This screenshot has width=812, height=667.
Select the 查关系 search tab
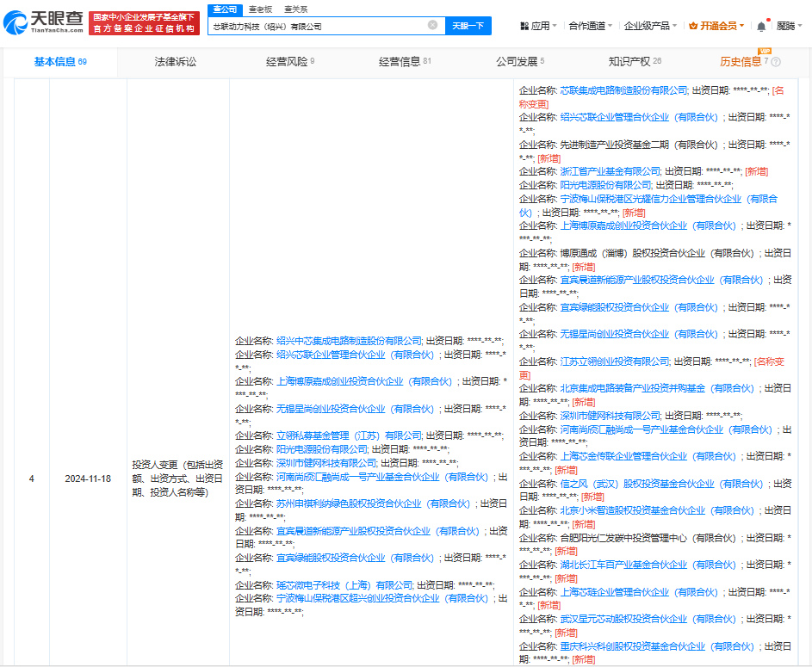[x=295, y=9]
